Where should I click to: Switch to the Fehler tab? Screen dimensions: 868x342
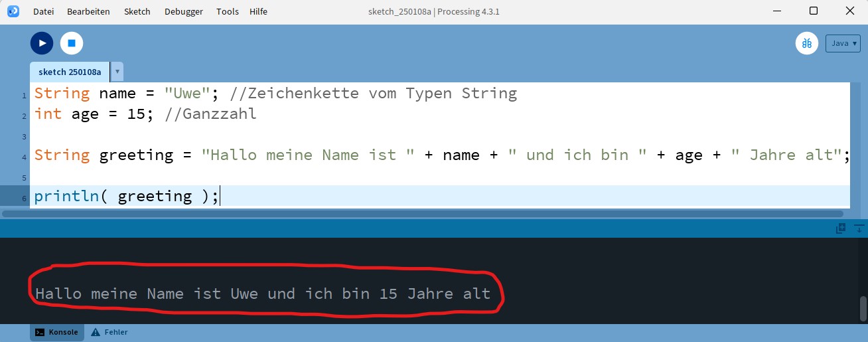pos(109,332)
